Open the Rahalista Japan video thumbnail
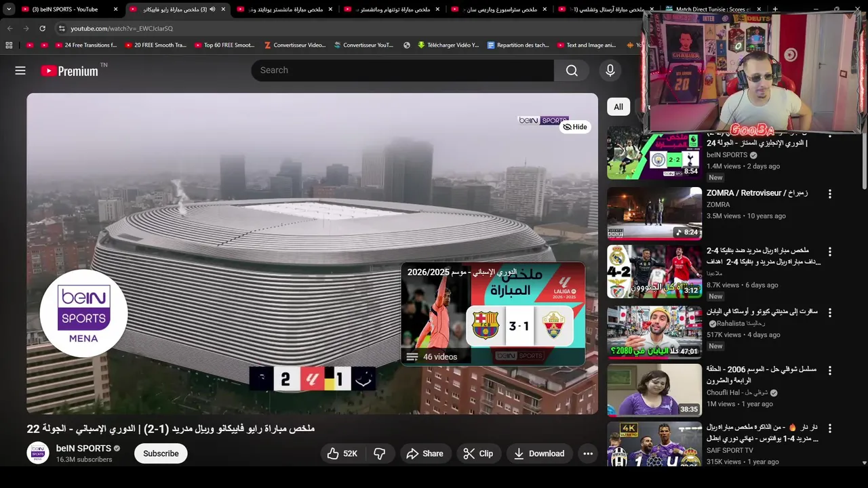The image size is (868, 488). [654, 331]
